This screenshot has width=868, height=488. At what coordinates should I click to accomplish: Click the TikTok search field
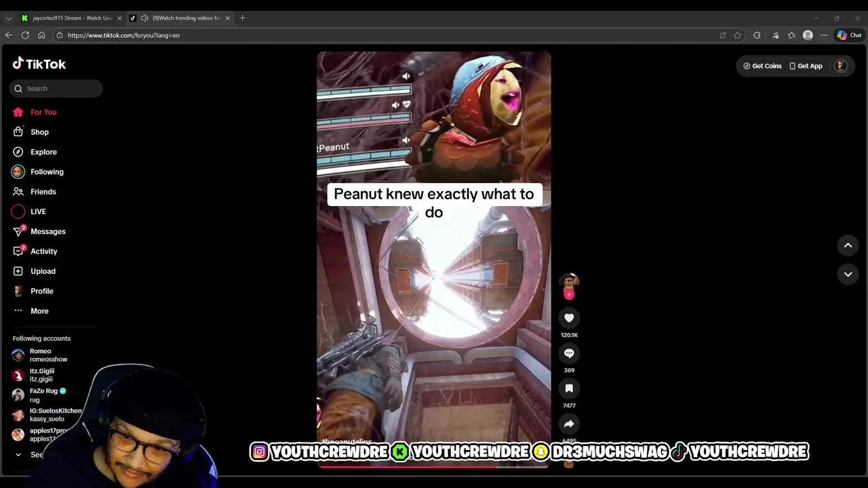tap(56, 88)
